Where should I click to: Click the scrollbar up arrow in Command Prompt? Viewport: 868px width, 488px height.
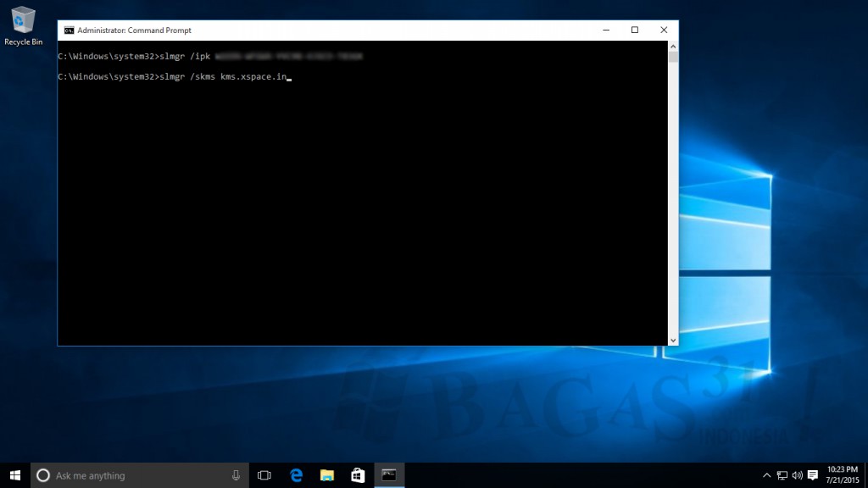(x=673, y=46)
